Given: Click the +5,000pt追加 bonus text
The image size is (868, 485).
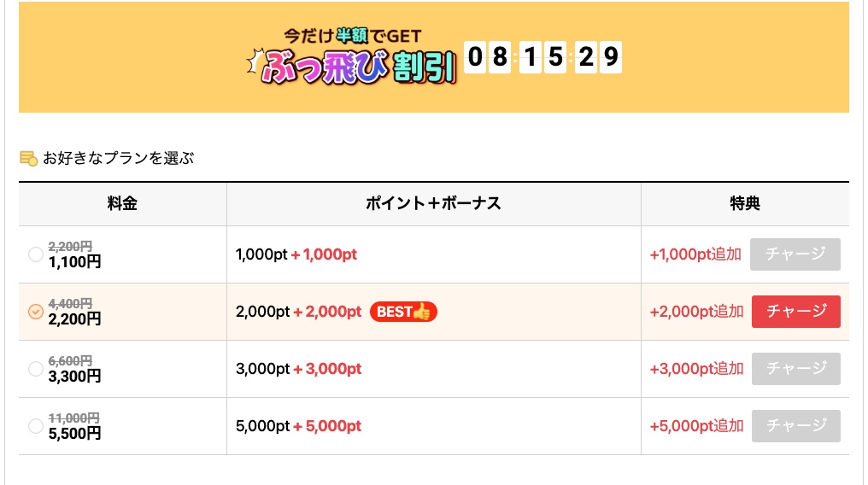Looking at the screenshot, I should coord(696,426).
